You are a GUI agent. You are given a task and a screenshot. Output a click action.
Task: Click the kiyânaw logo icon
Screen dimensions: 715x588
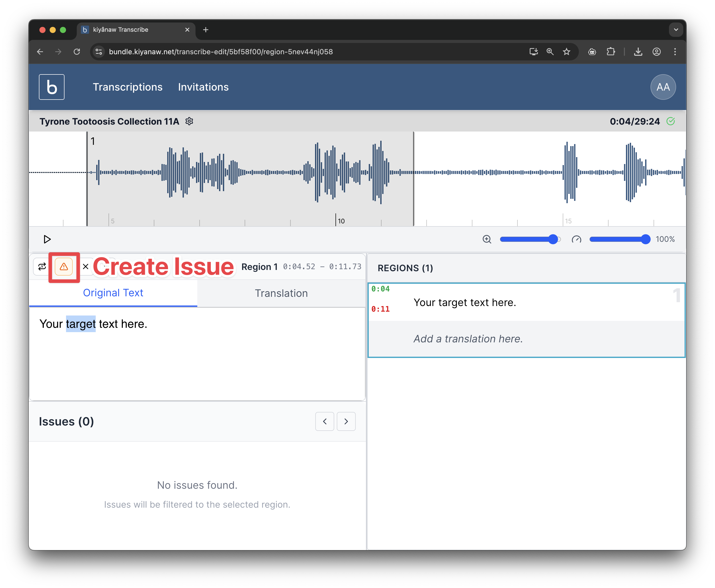point(51,87)
